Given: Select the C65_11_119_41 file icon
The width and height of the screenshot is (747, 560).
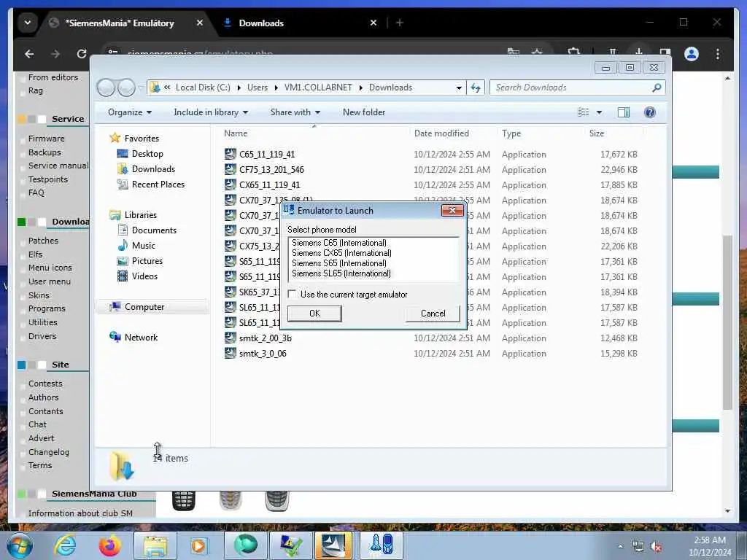Looking at the screenshot, I should click(x=230, y=154).
